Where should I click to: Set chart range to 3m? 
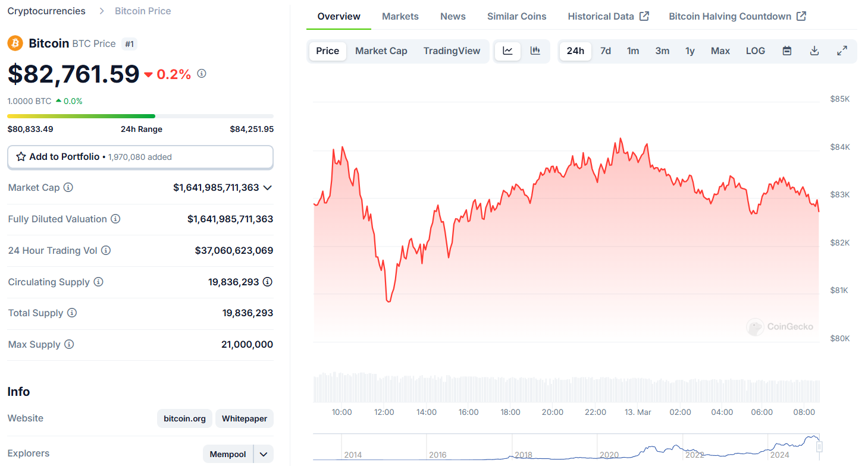(x=662, y=51)
